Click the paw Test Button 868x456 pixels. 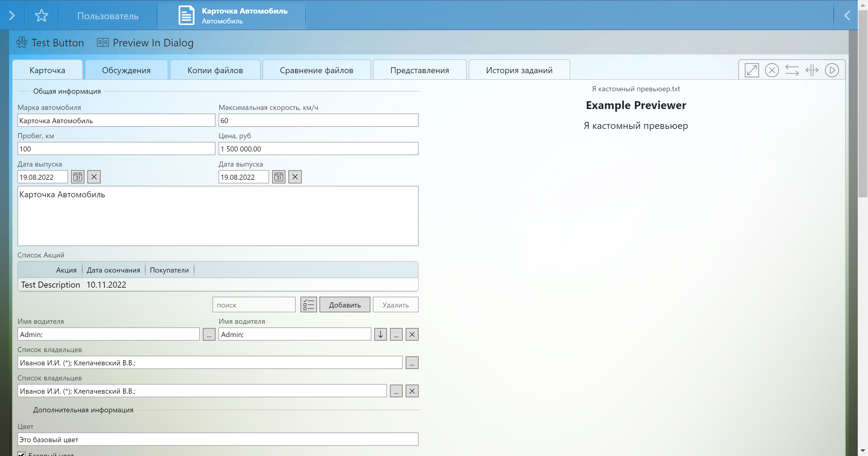[50, 43]
